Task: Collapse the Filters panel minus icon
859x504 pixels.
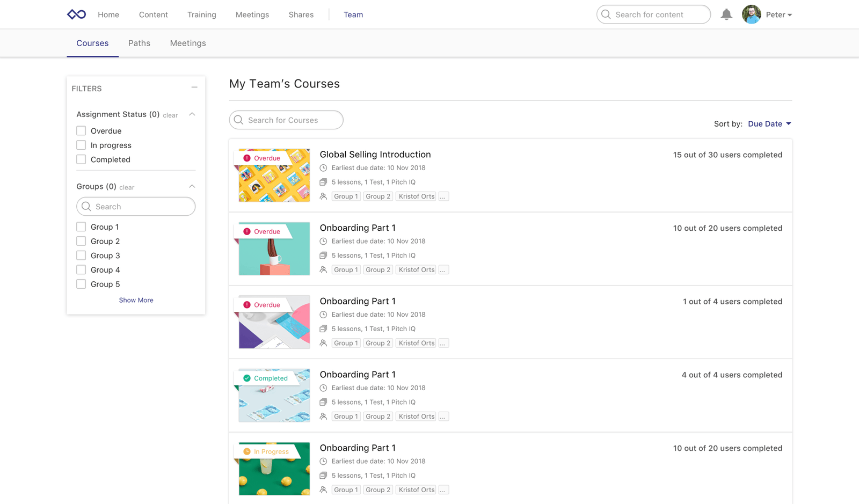Action: 194,87
